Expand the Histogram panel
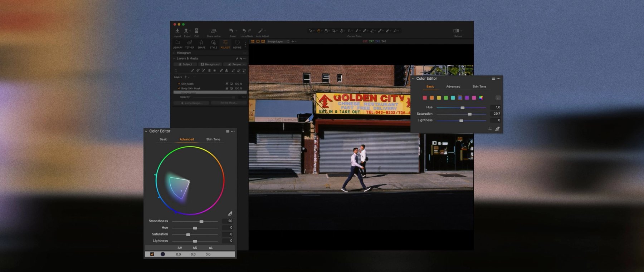This screenshot has width=644, height=272. click(x=174, y=53)
